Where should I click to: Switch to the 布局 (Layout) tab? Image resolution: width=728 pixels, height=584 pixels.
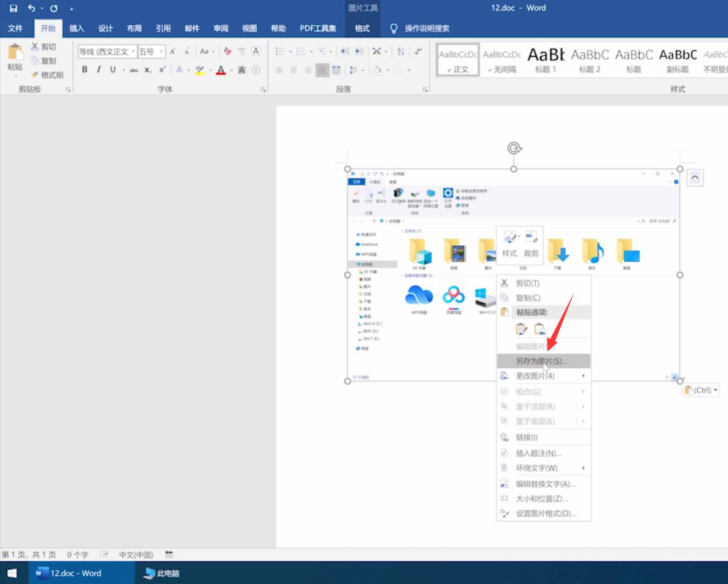point(134,28)
